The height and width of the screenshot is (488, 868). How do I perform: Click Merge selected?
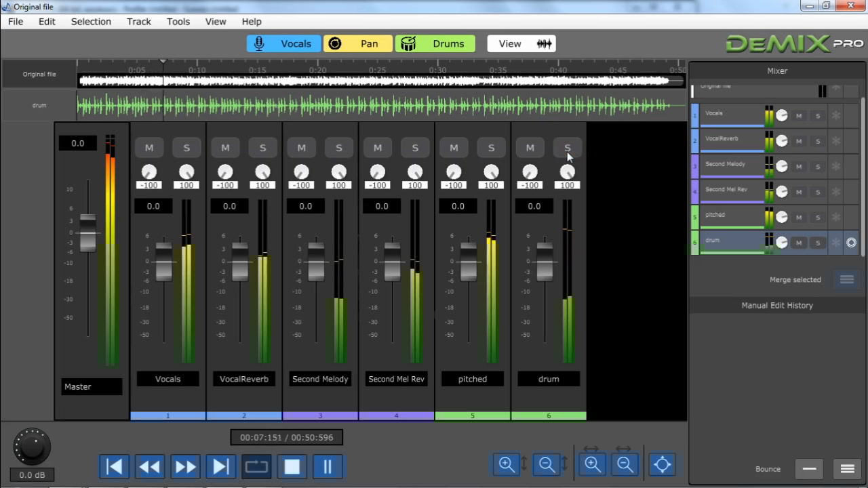pos(795,279)
